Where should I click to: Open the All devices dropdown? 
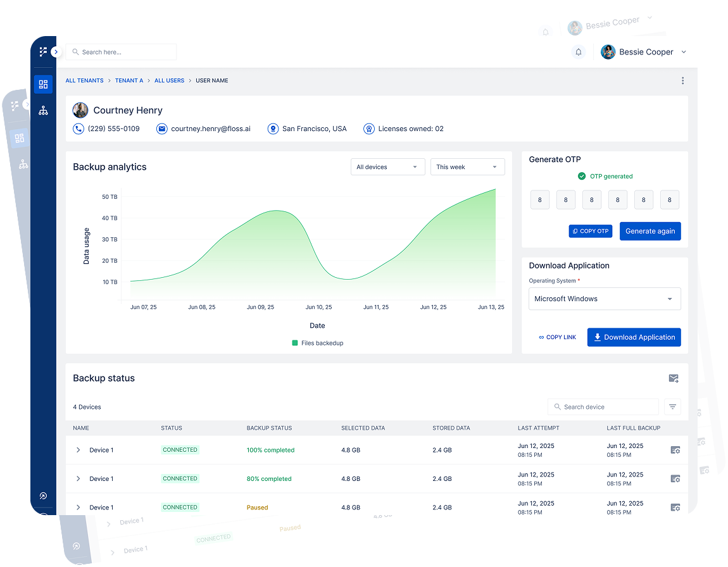pos(387,167)
